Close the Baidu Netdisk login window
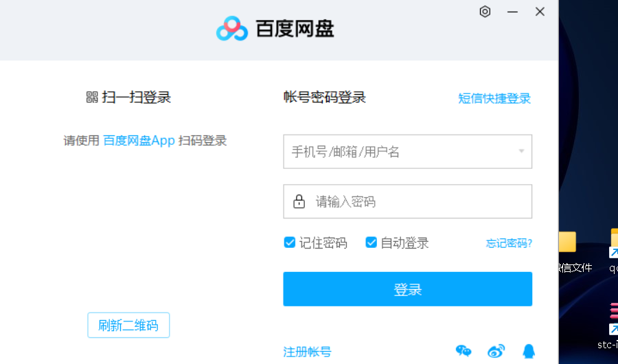Screen dimensions: 618x364 click(540, 12)
